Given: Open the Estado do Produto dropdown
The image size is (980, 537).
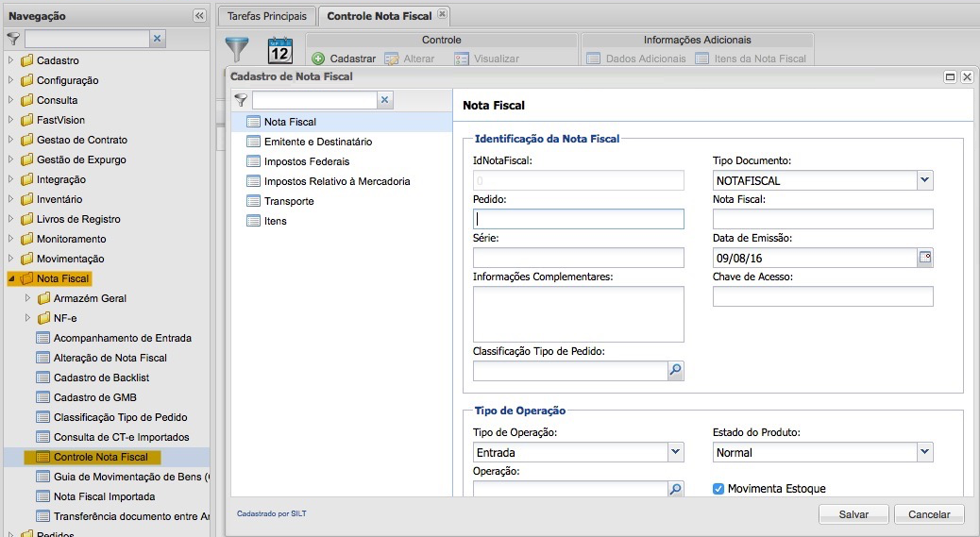Looking at the screenshot, I should point(925,451).
